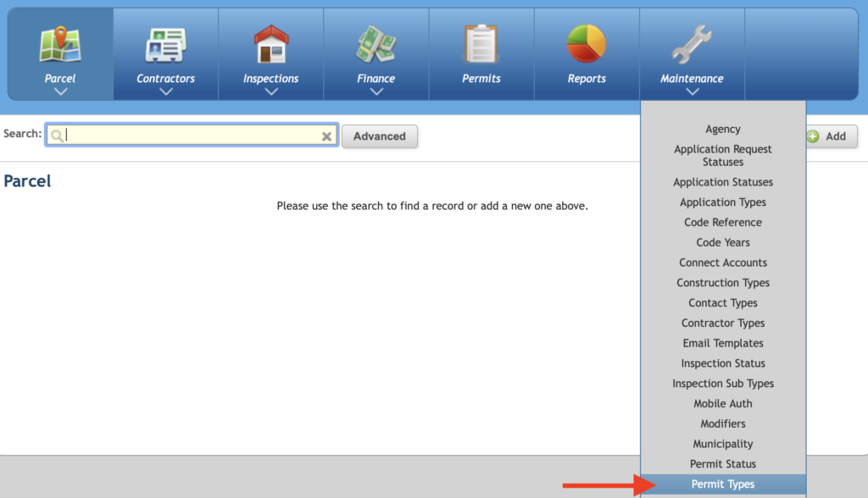Image resolution: width=868 pixels, height=498 pixels.
Task: Choose Agency from Maintenance menu
Action: [x=723, y=129]
